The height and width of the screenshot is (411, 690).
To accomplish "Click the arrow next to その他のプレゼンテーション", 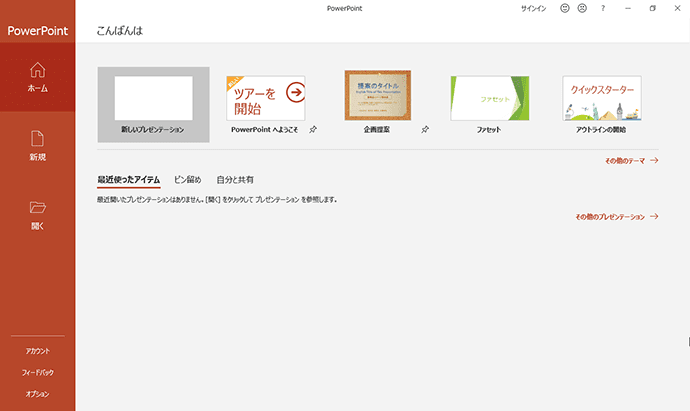I will click(x=654, y=216).
